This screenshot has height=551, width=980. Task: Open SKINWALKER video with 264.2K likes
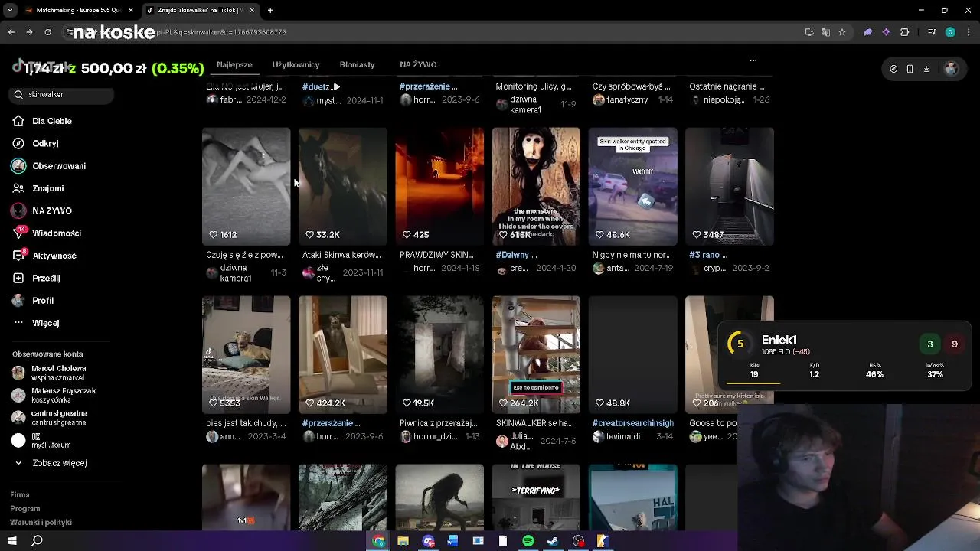(536, 354)
